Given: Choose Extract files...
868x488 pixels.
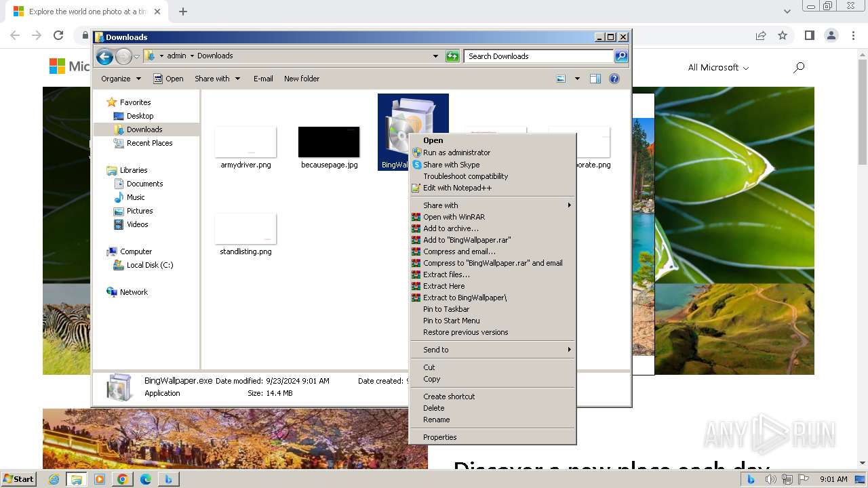Looking at the screenshot, I should (493, 274).
